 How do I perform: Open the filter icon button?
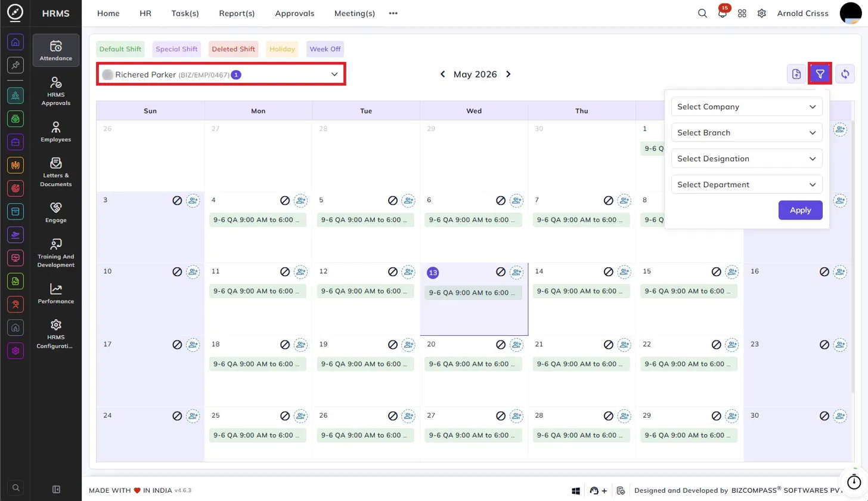820,74
